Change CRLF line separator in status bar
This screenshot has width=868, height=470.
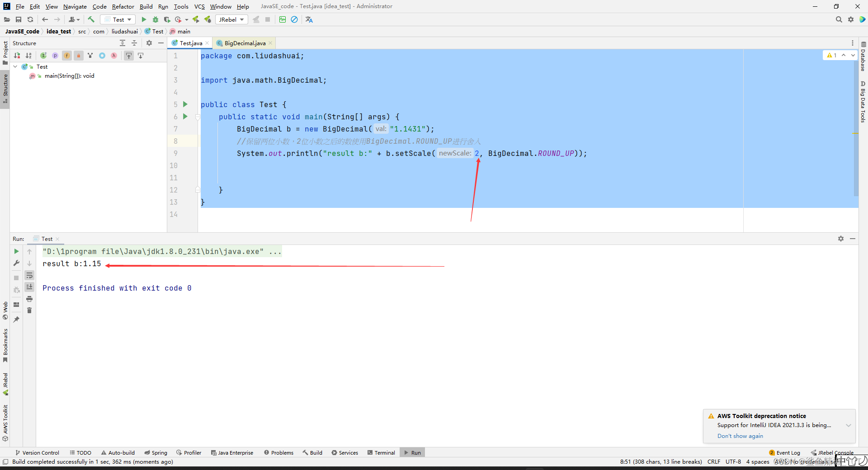[x=714, y=461]
